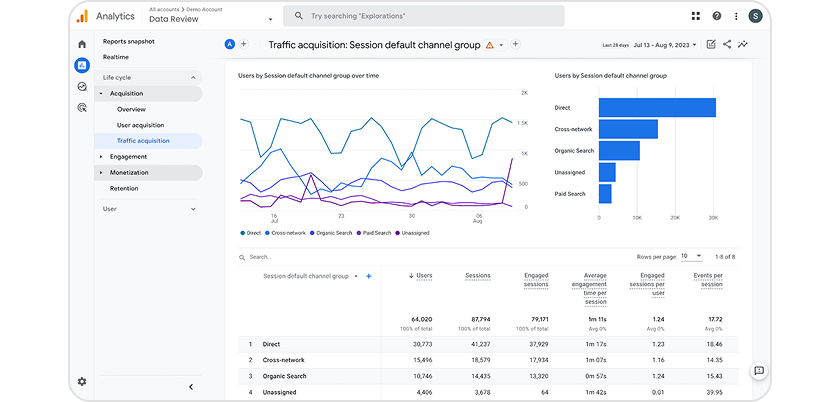Open the feedback chat icon
Screen dimensions: 840x402
tap(759, 371)
